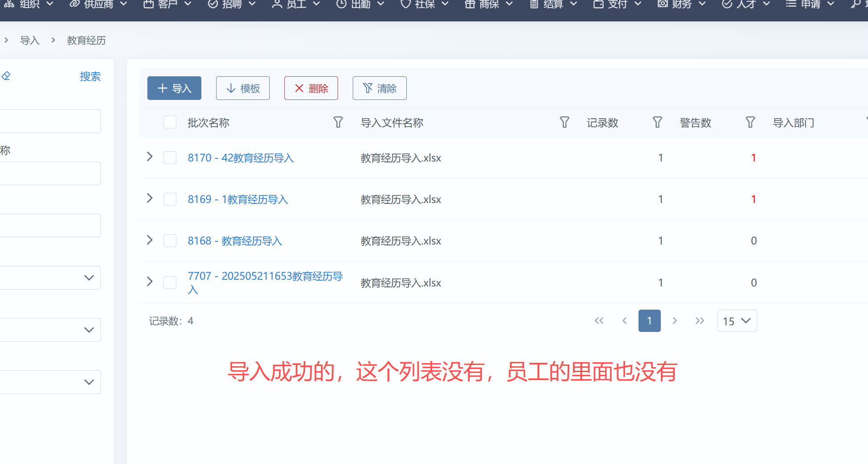868x464 pixels.
Task: Click the first search input field in sidebar
Action: pos(50,121)
